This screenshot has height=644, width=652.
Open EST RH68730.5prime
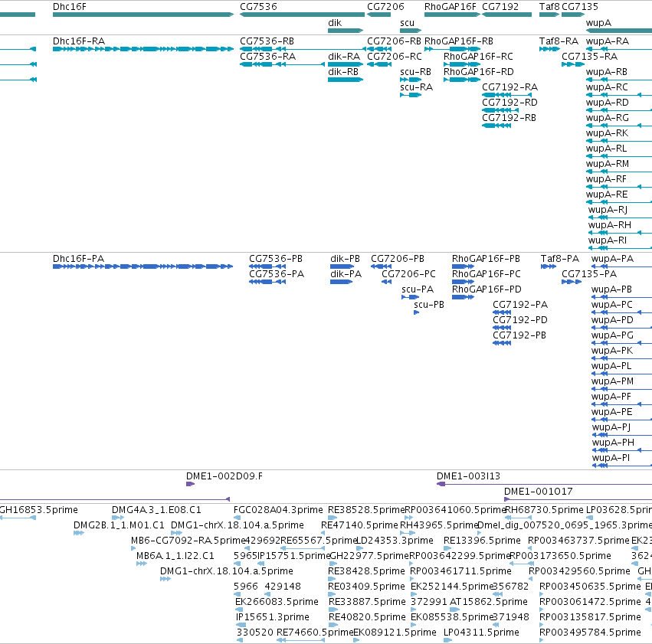(x=544, y=510)
